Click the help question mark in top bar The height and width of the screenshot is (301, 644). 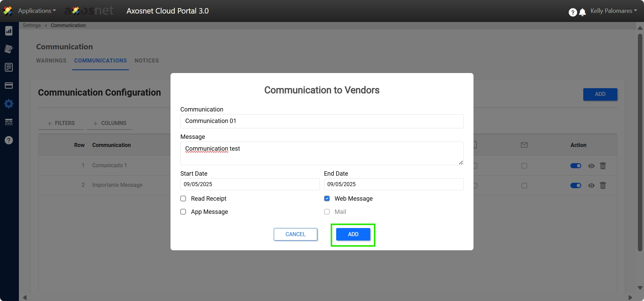pos(572,12)
